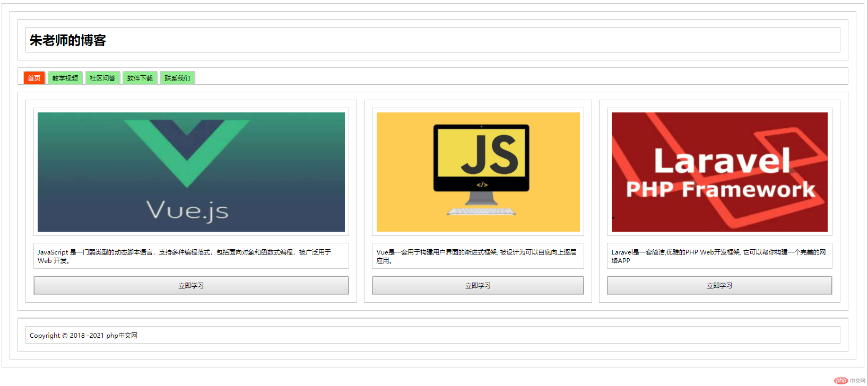
Task: Click the JavaScript description text
Action: pos(185,256)
